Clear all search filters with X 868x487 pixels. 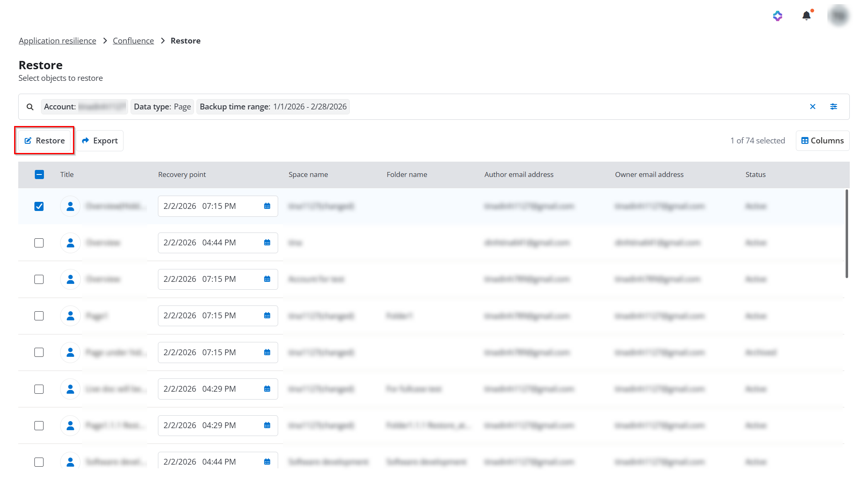[x=812, y=107]
